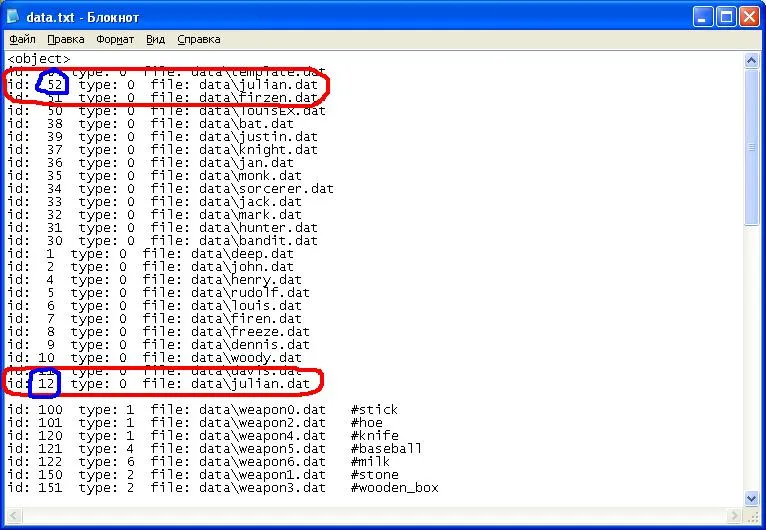Click the vertical scrollbar thumb

[751, 147]
